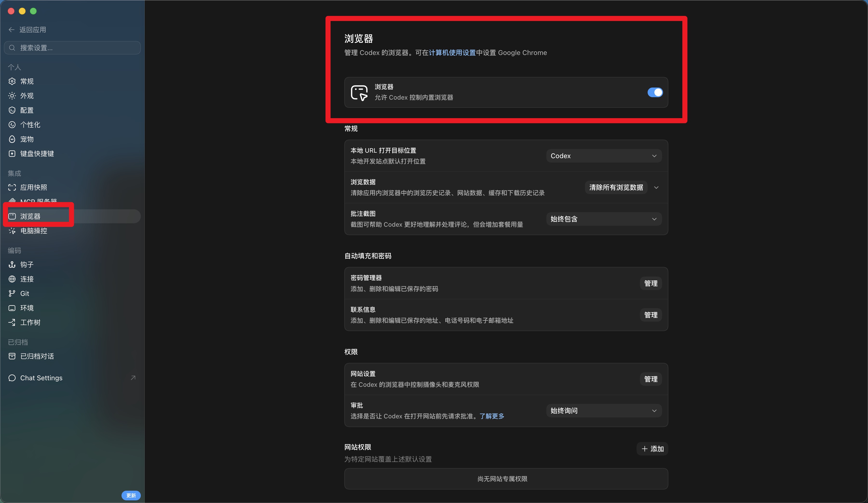868x503 pixels.
Task: Click the worktree icon next to 工作树
Action: (12, 322)
